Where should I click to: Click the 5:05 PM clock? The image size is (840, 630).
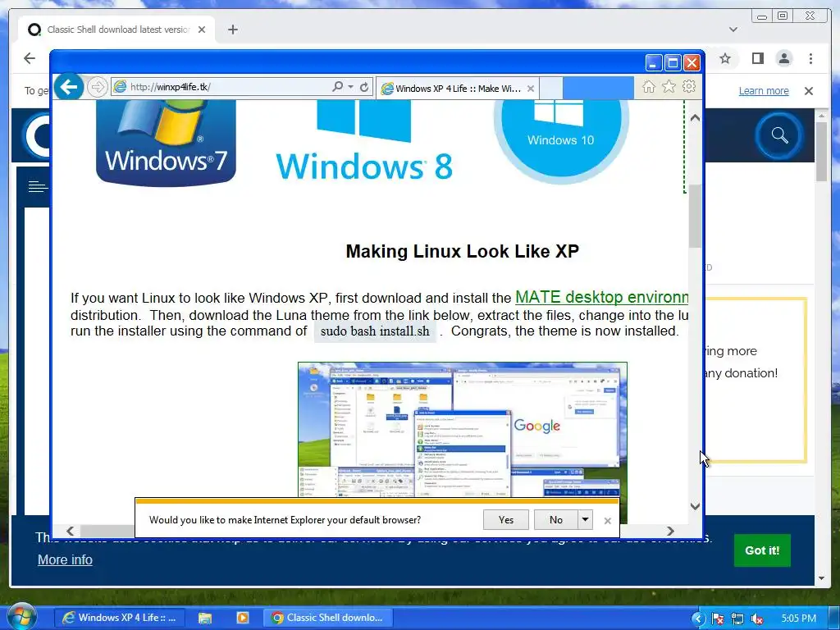point(798,619)
